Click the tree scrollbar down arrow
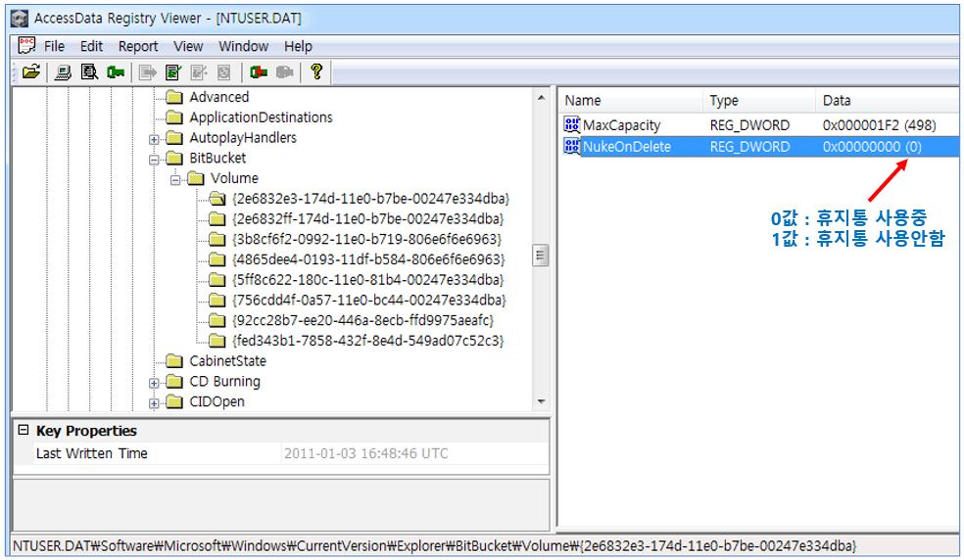964x560 pixels. click(x=541, y=402)
